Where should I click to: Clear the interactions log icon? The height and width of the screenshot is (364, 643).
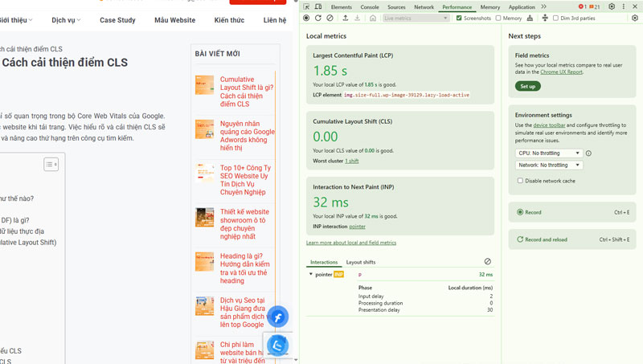[x=488, y=261]
